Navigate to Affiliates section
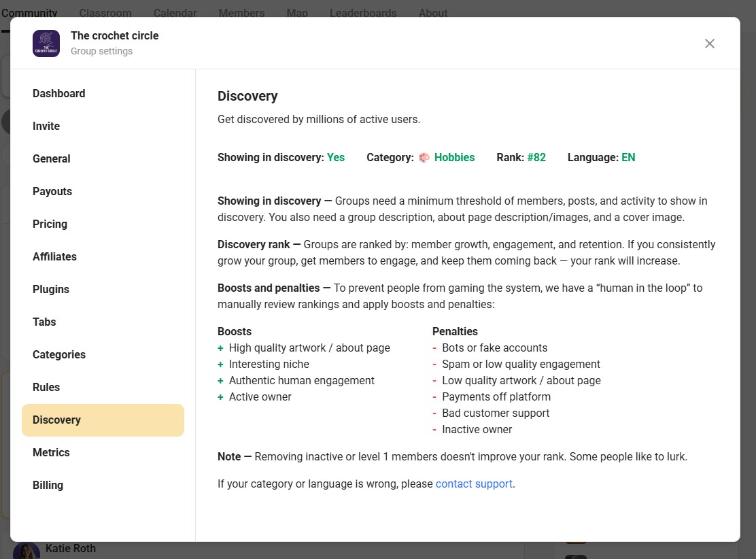 54,257
